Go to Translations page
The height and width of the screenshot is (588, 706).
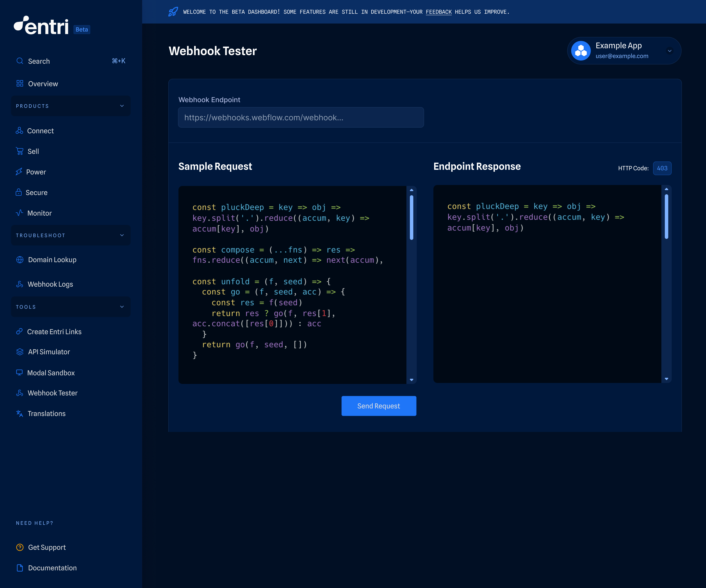click(46, 414)
